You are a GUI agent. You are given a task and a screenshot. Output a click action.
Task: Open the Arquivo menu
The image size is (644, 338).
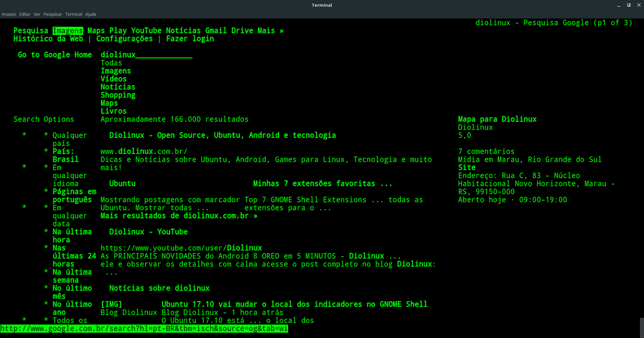point(9,14)
